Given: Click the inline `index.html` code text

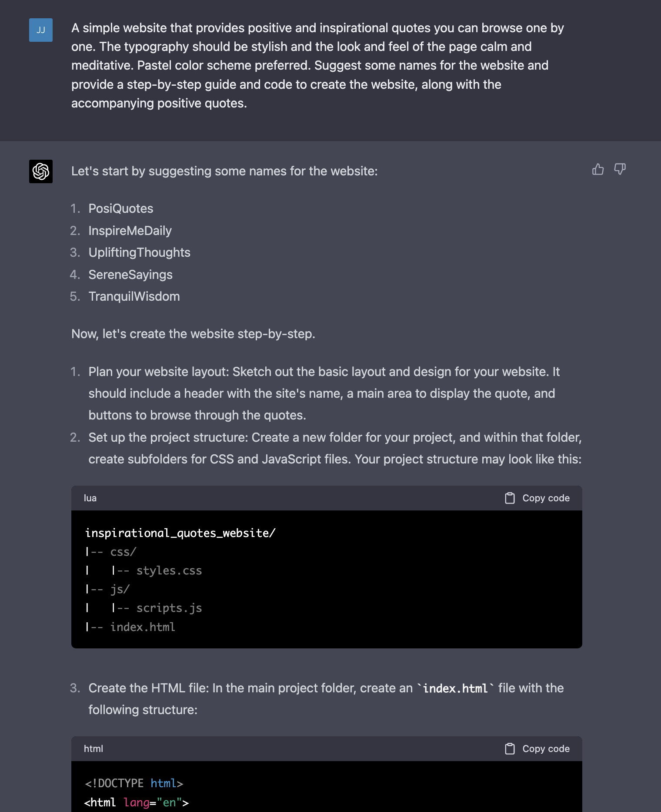Looking at the screenshot, I should [x=455, y=688].
